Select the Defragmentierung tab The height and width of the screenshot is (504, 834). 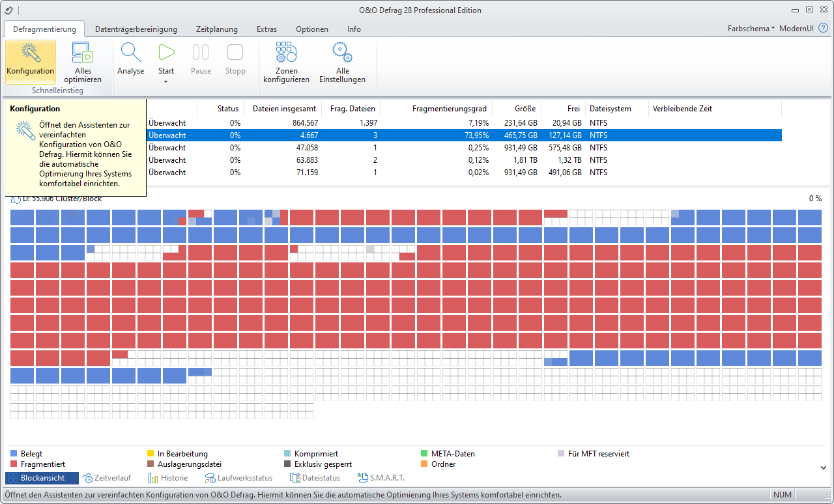click(x=44, y=29)
